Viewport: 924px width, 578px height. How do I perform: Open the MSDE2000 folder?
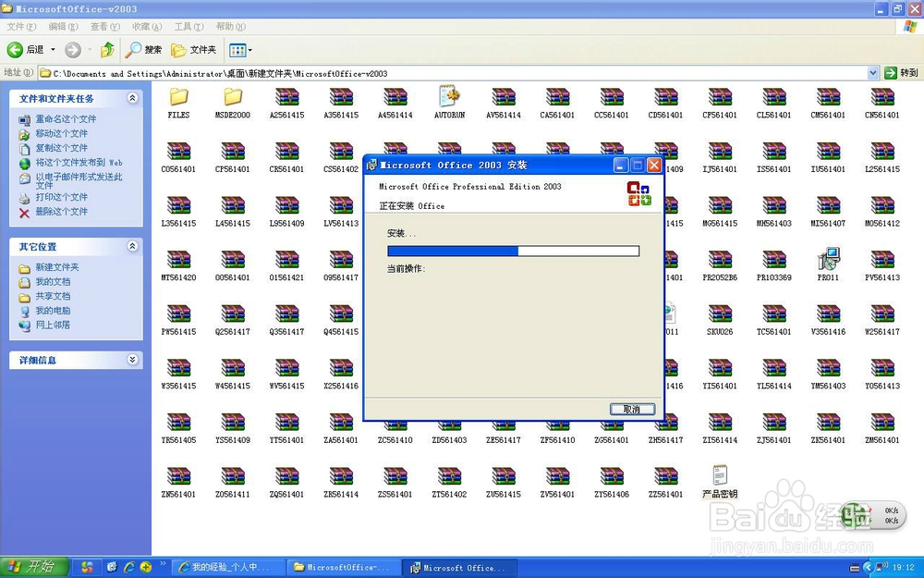232,102
